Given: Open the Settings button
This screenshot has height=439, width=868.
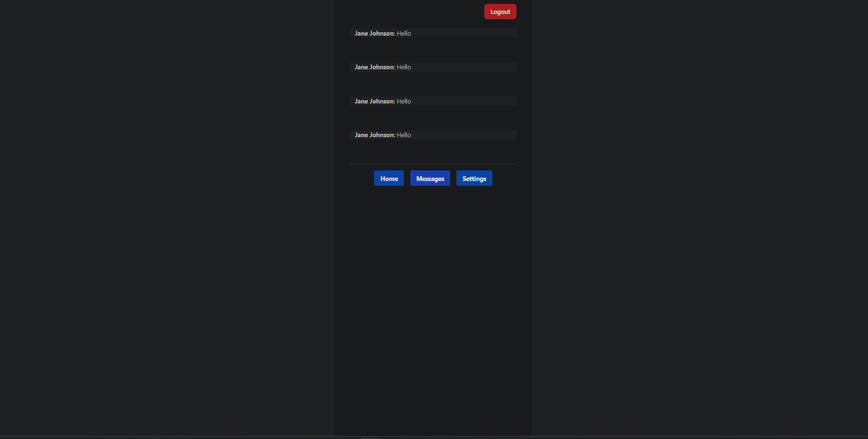Looking at the screenshot, I should (474, 178).
